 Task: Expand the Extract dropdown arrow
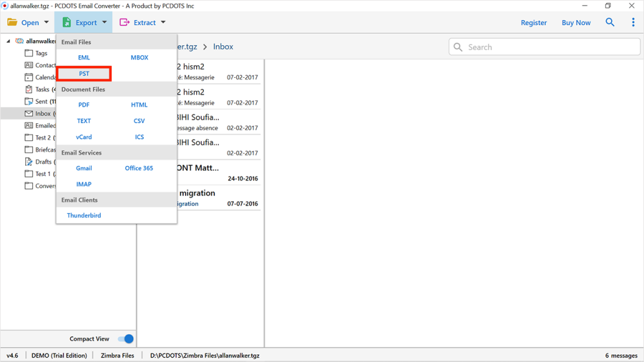click(163, 22)
